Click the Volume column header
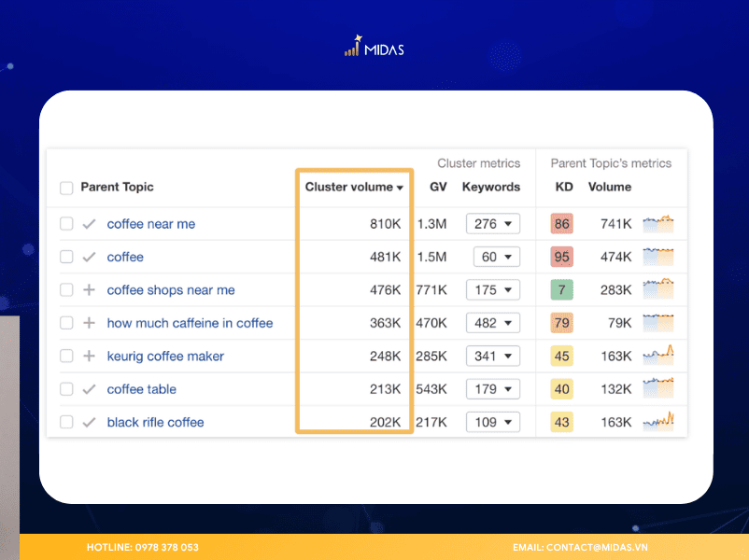Screen dimensions: 749x560 point(610,187)
